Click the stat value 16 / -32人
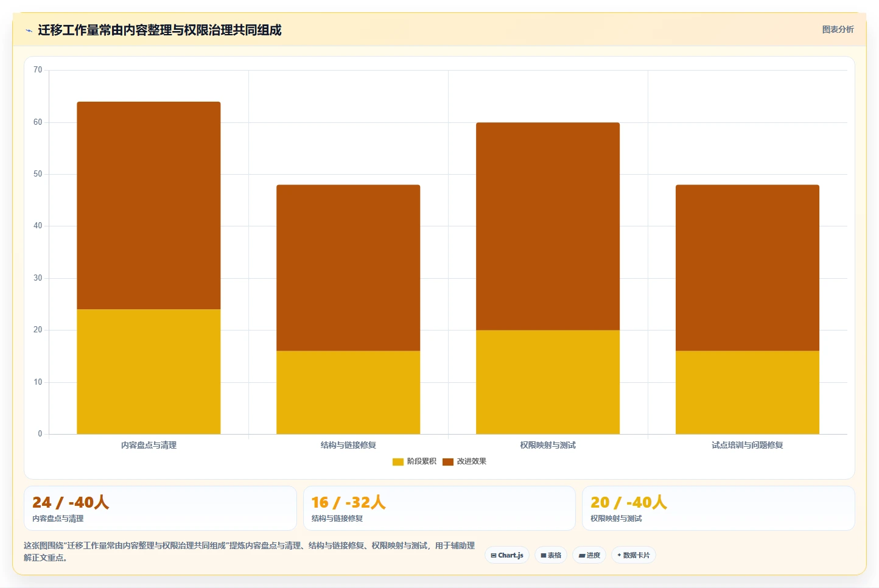This screenshot has height=588, width=879. [x=349, y=502]
